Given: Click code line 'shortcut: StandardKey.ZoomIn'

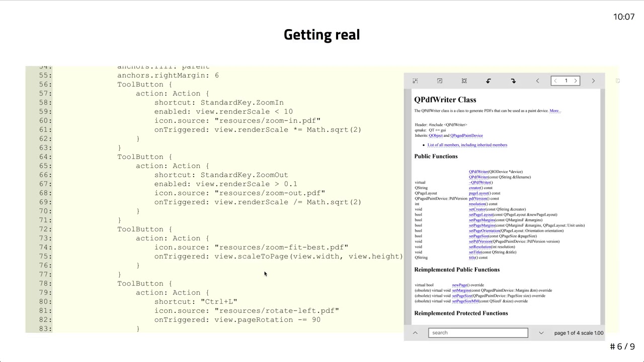Looking at the screenshot, I should click(219, 103).
